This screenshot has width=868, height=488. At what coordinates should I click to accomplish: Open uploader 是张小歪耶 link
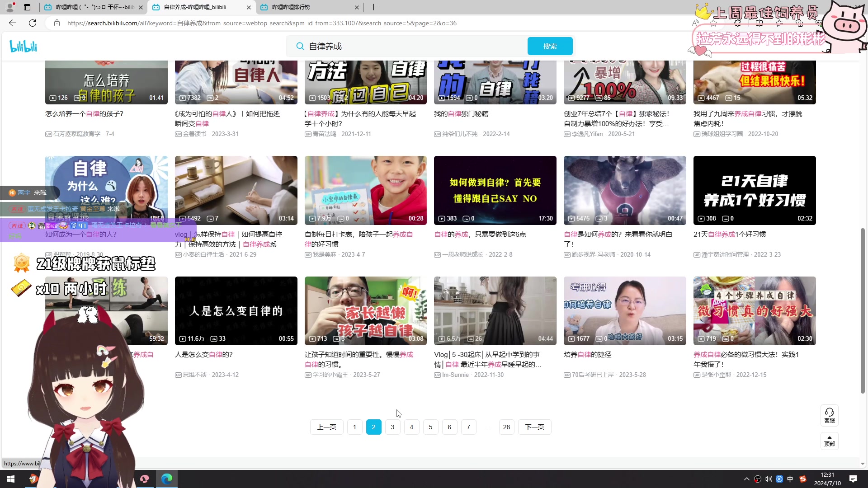pyautogui.click(x=712, y=375)
